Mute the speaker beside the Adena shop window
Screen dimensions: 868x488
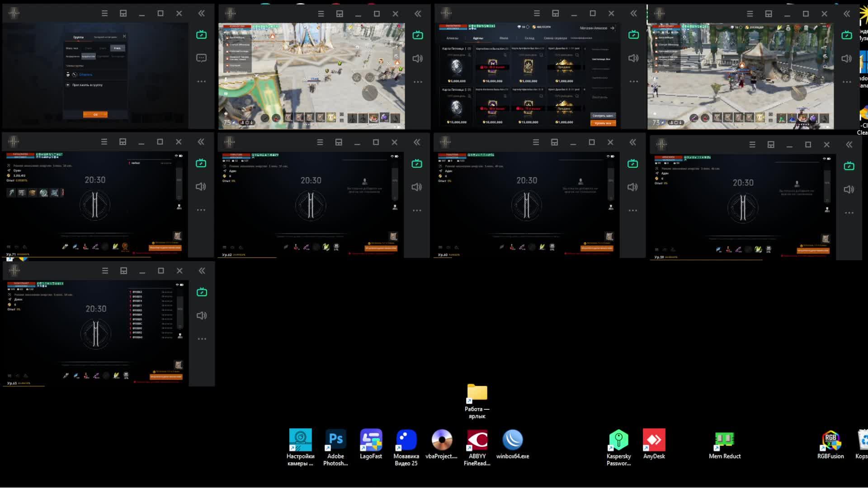point(633,58)
